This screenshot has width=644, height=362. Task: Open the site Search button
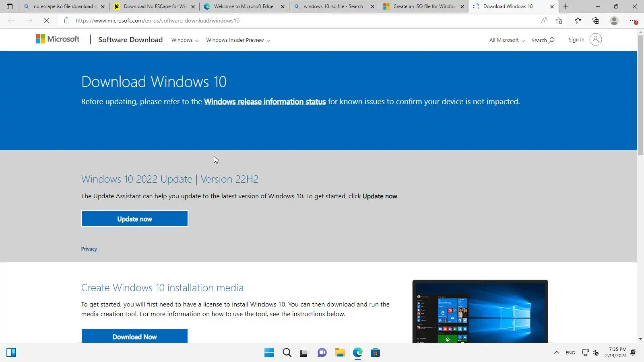point(543,40)
